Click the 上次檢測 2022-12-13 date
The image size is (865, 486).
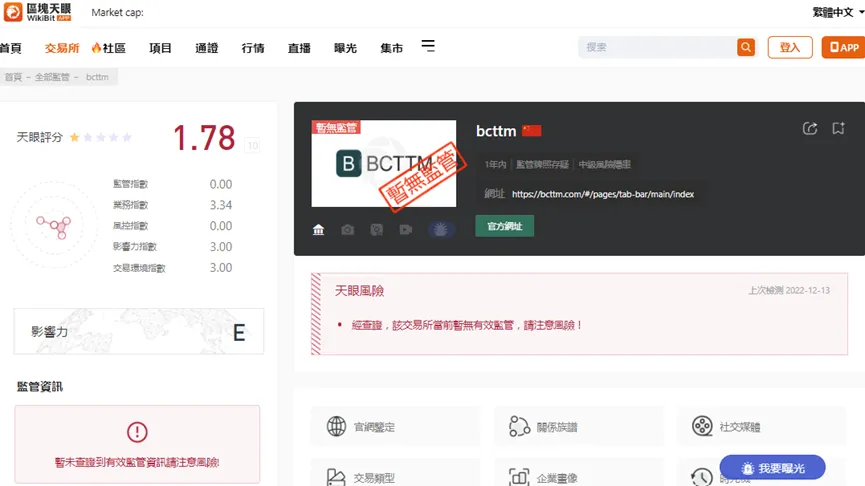click(789, 291)
